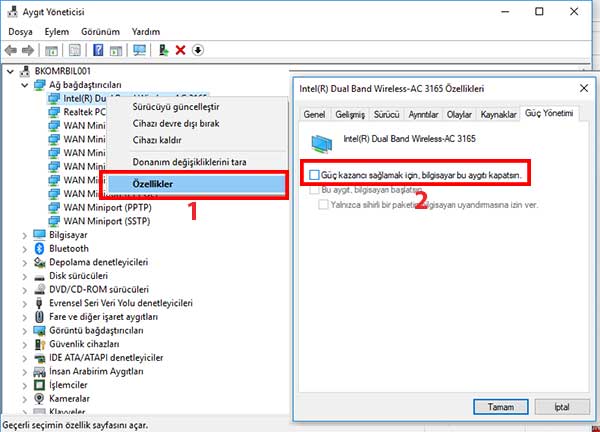Viewport: 600px width, 432px height.
Task: Click the Bluetooth category icon
Action: point(39,249)
